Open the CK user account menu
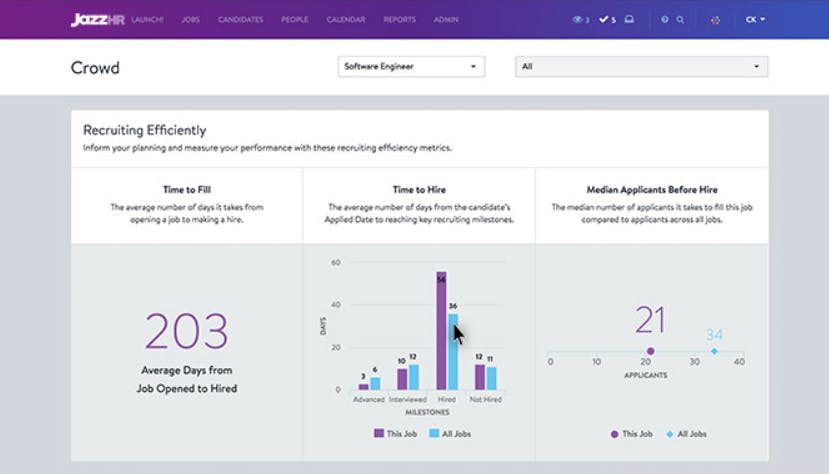The width and height of the screenshot is (829, 474). (755, 20)
